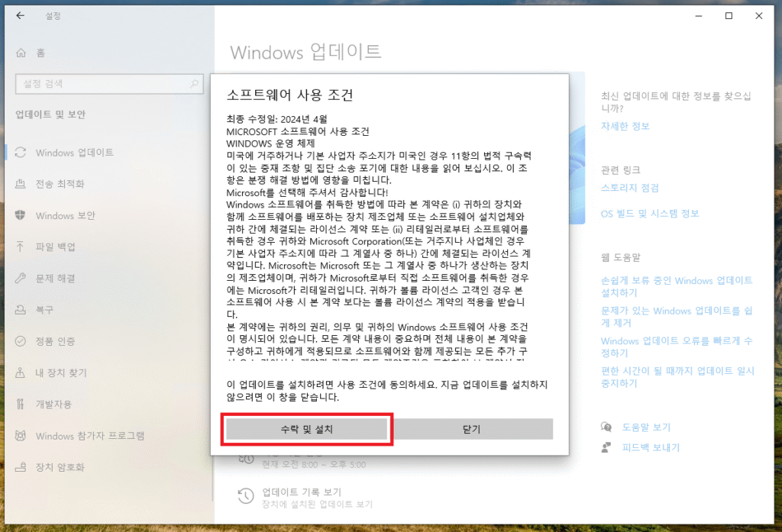The height and width of the screenshot is (532, 782).
Task: Click the back arrow in Settings
Action: pos(20,15)
